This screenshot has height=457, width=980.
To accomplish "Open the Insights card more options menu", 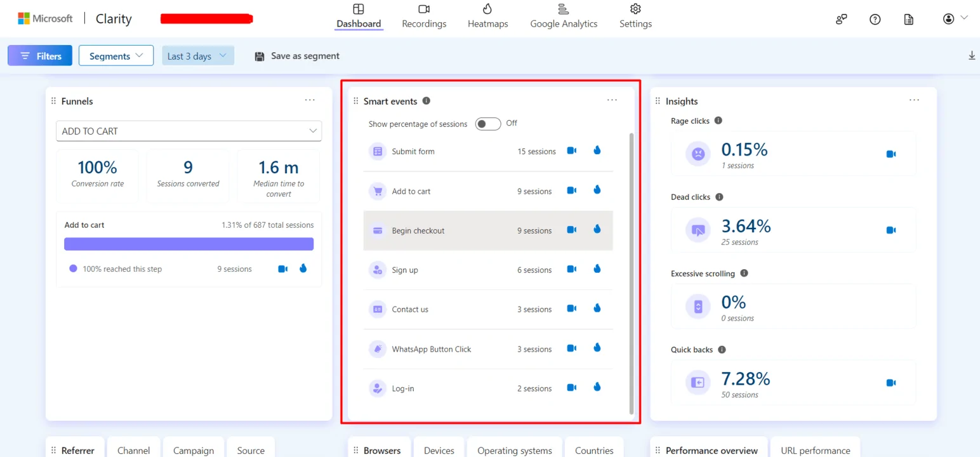I will click(914, 100).
